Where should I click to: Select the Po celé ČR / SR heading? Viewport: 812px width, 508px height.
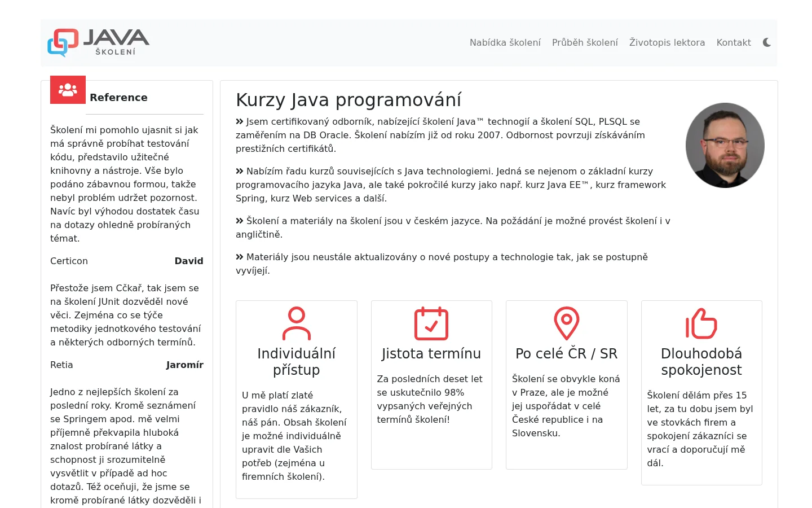click(567, 353)
